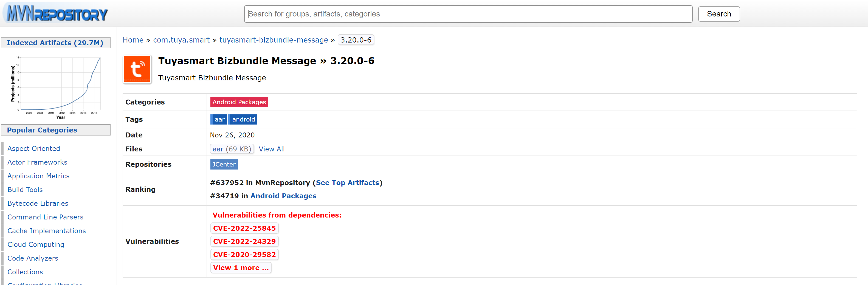Open Code Analyzers category
868x285 pixels.
click(x=33, y=258)
